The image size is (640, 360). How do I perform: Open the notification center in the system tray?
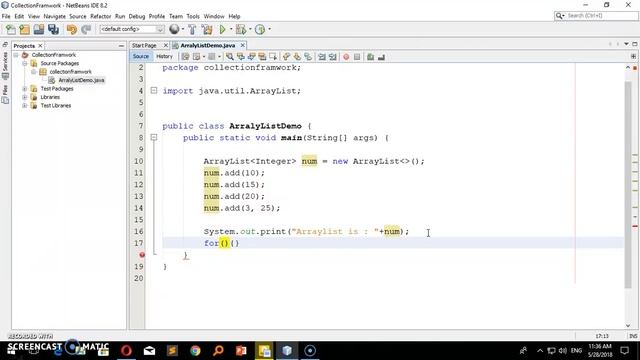[x=624, y=350]
